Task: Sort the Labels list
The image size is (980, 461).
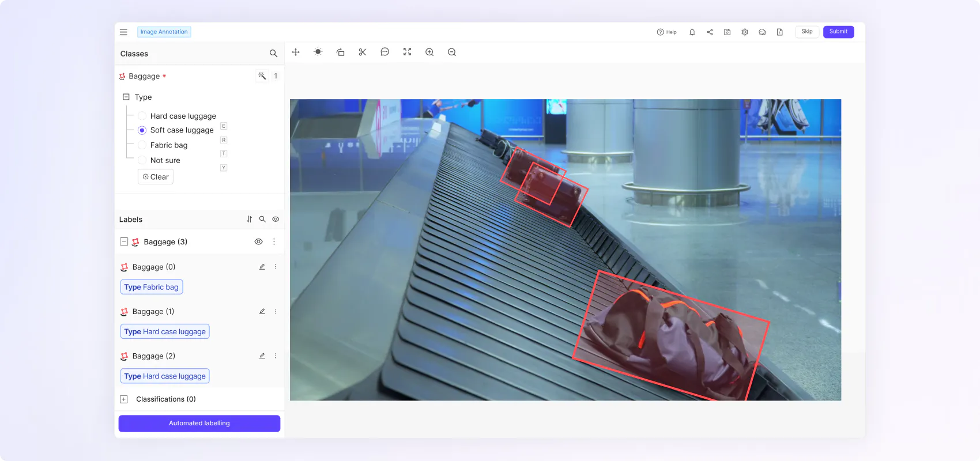Action: (x=249, y=219)
